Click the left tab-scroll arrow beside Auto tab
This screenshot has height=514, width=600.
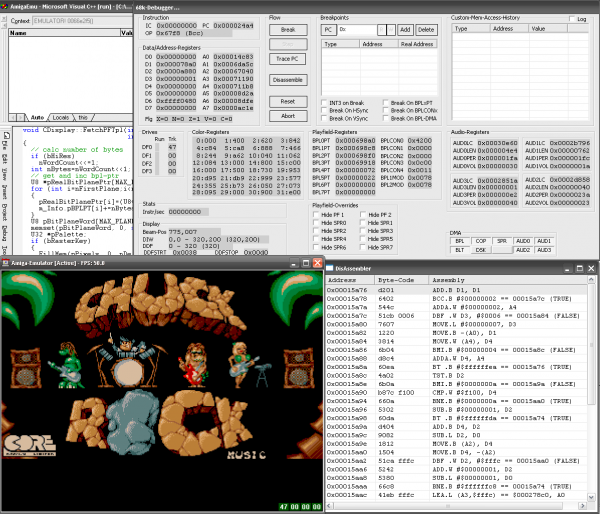(13, 117)
